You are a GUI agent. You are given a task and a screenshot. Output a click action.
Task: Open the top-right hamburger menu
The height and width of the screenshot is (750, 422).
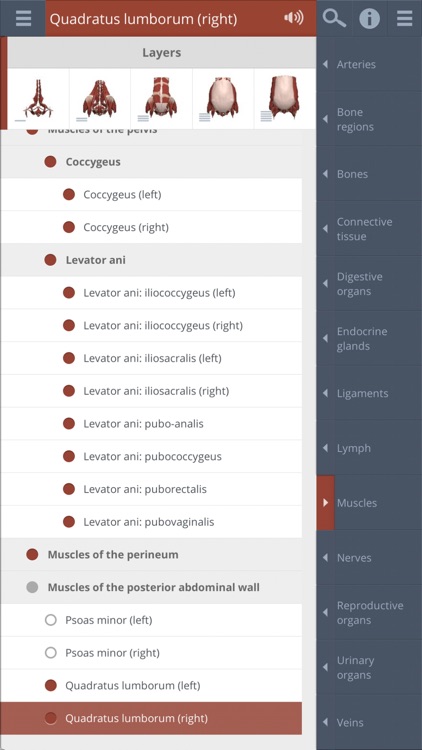[404, 19]
